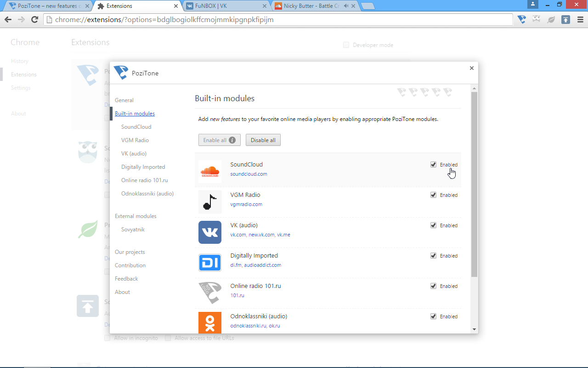Toggle Developer mode checkbox
The height and width of the screenshot is (368, 588).
[x=346, y=45]
